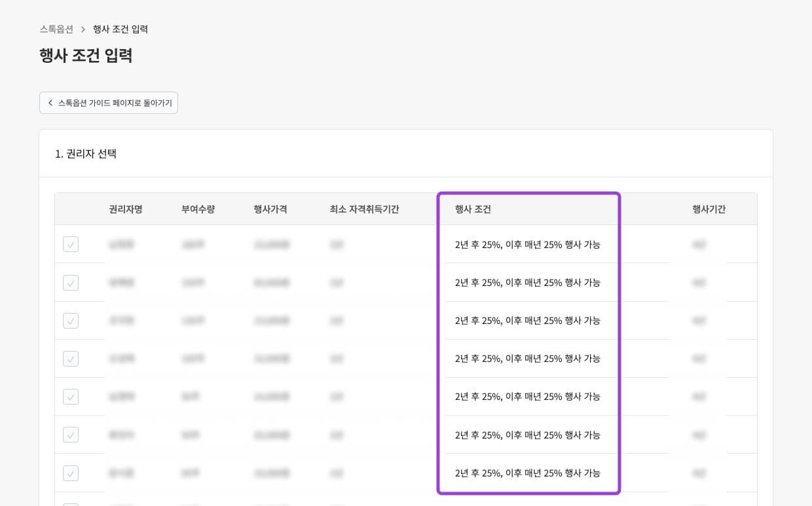Click the 스톡옵션 breadcrumb link
The width and height of the screenshot is (812, 506).
[x=56, y=29]
